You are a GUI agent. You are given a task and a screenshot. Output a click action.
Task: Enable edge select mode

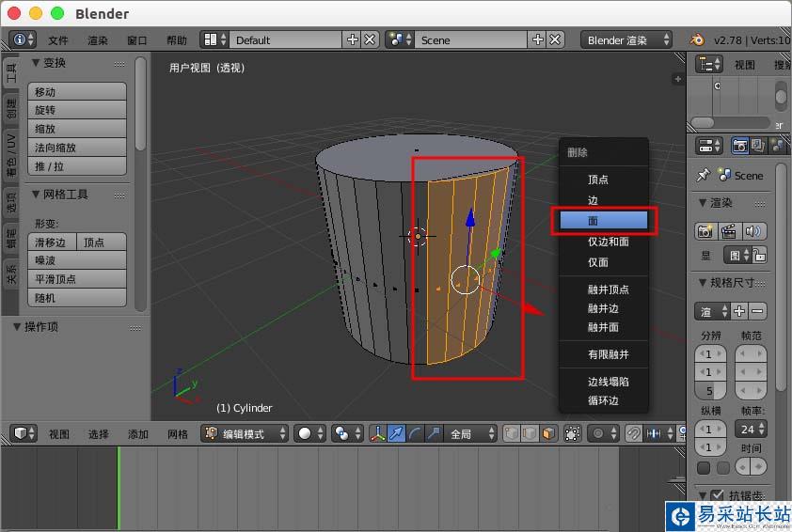tap(530, 433)
